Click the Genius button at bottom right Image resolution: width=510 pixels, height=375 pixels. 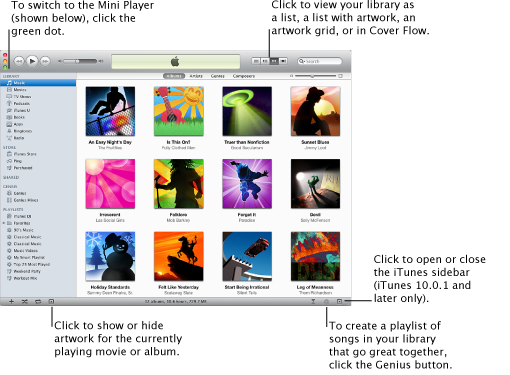(326, 301)
